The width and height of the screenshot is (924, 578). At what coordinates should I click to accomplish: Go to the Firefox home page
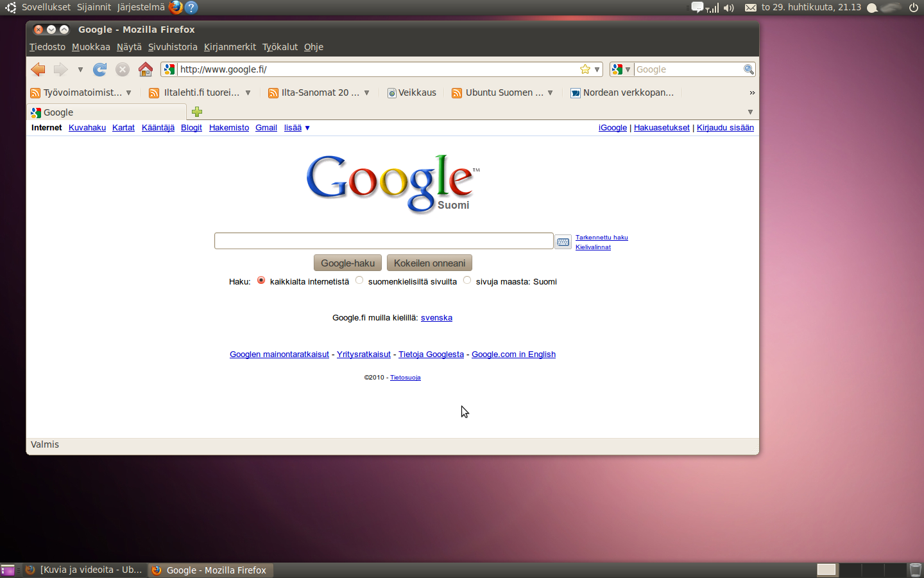146,69
